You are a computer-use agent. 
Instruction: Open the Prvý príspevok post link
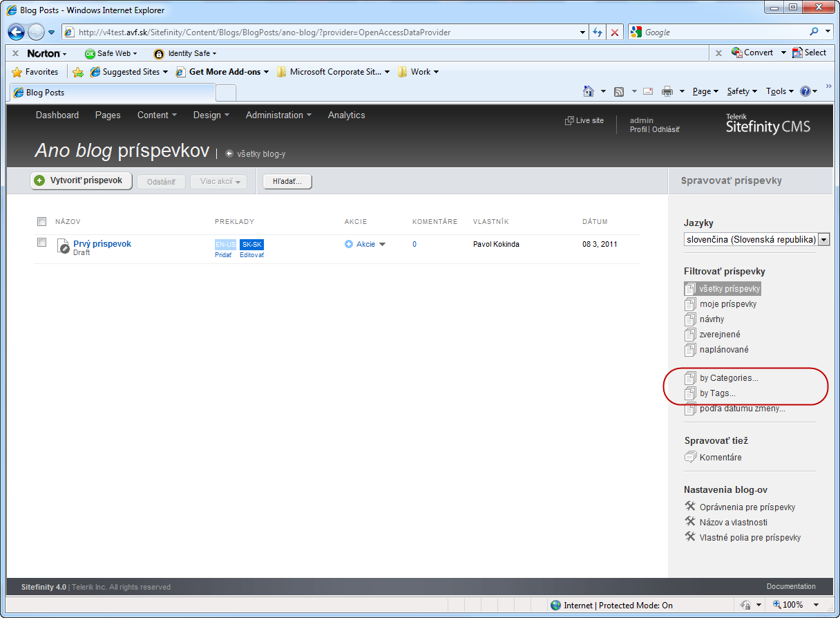[x=102, y=244]
